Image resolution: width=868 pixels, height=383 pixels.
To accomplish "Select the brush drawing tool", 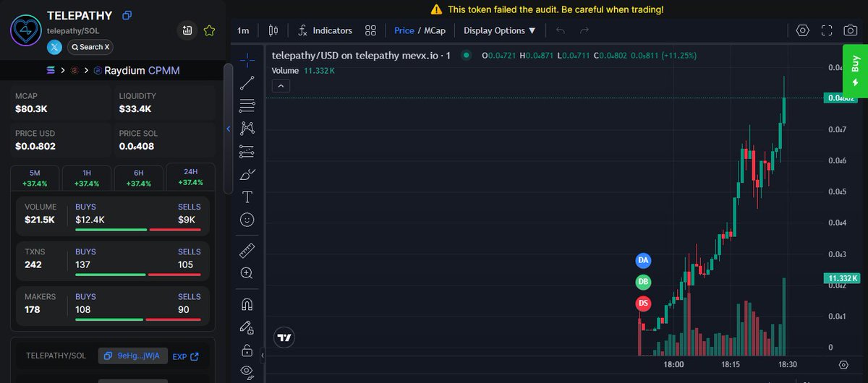I will click(247, 174).
